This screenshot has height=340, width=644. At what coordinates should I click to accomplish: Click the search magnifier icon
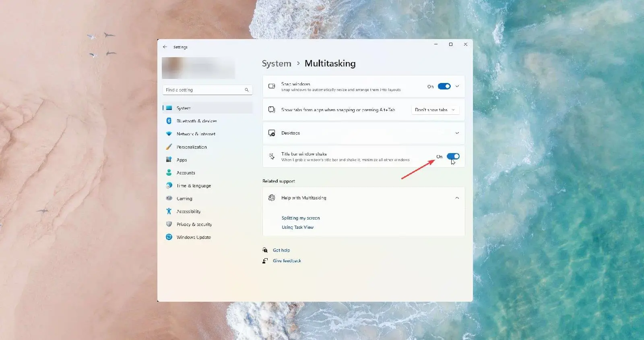click(x=247, y=90)
